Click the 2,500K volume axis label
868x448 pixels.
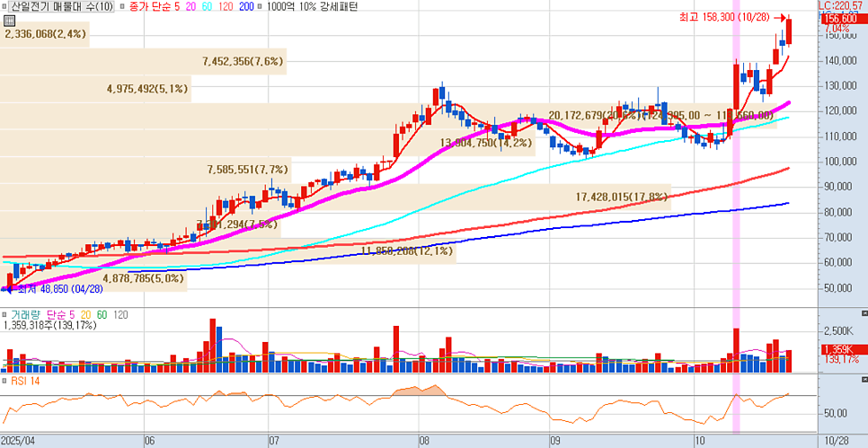[x=838, y=330]
